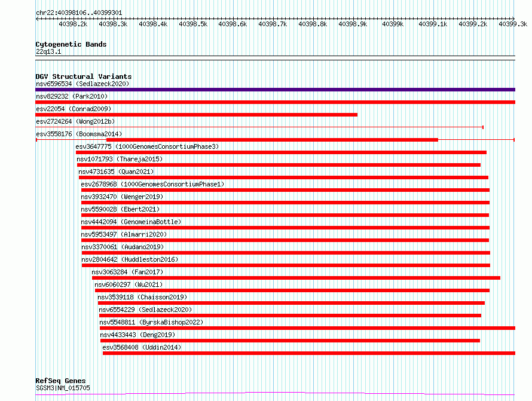Click the 40398.5k ruler label
The image size is (532, 401).
pyautogui.click(x=193, y=24)
